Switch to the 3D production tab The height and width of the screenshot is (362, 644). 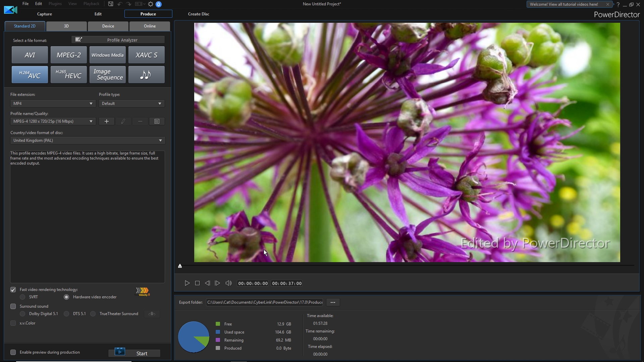(66, 25)
